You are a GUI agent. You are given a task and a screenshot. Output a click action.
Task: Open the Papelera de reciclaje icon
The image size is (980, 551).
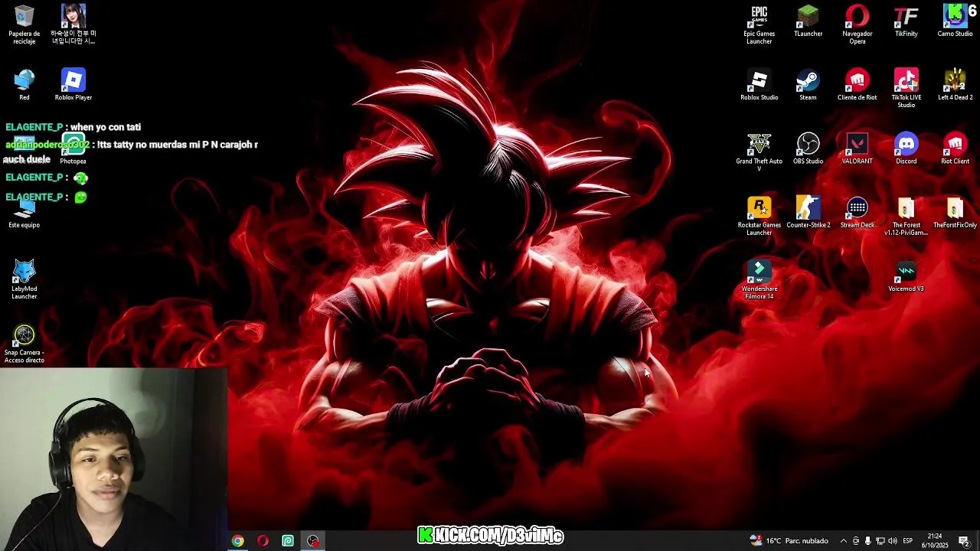coord(24,24)
